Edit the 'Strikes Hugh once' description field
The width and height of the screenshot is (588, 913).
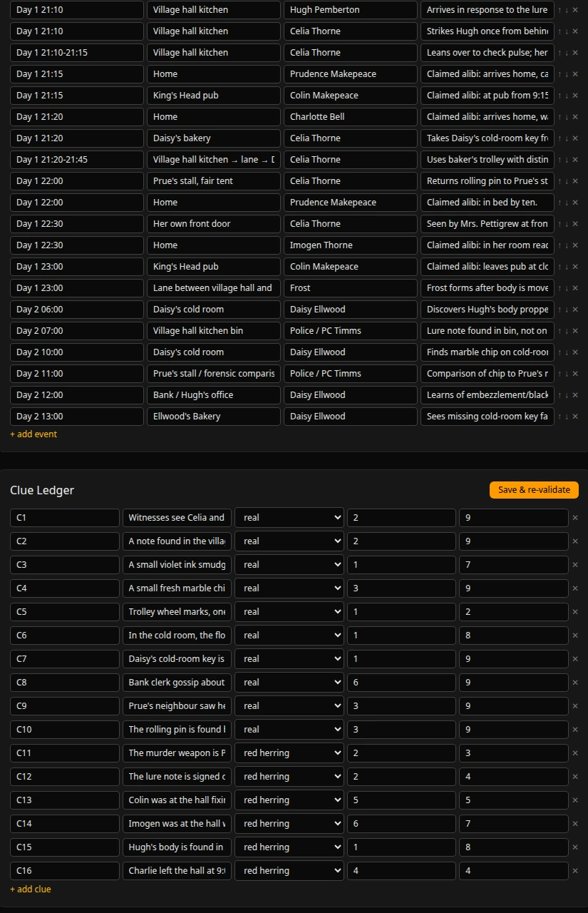[x=488, y=31]
